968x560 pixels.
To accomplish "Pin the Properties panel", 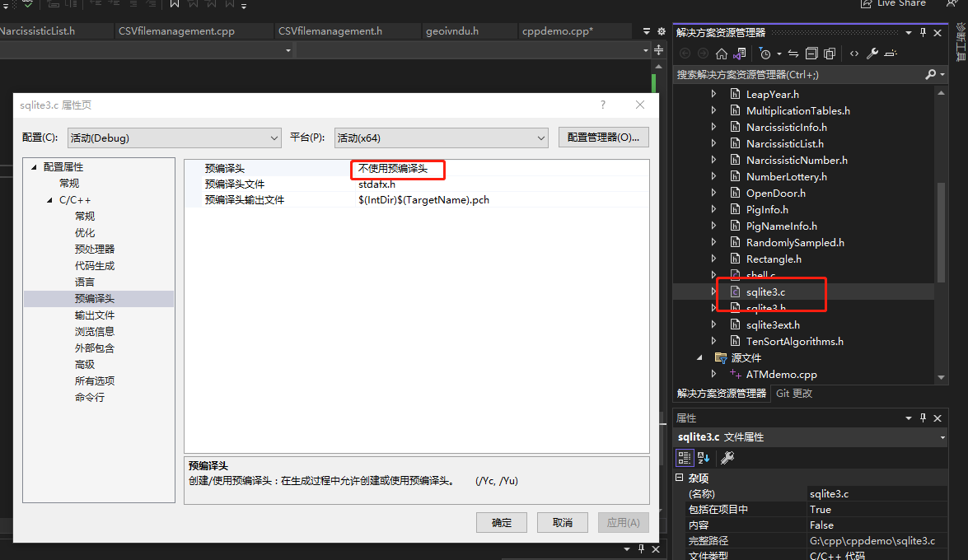I will pos(923,418).
